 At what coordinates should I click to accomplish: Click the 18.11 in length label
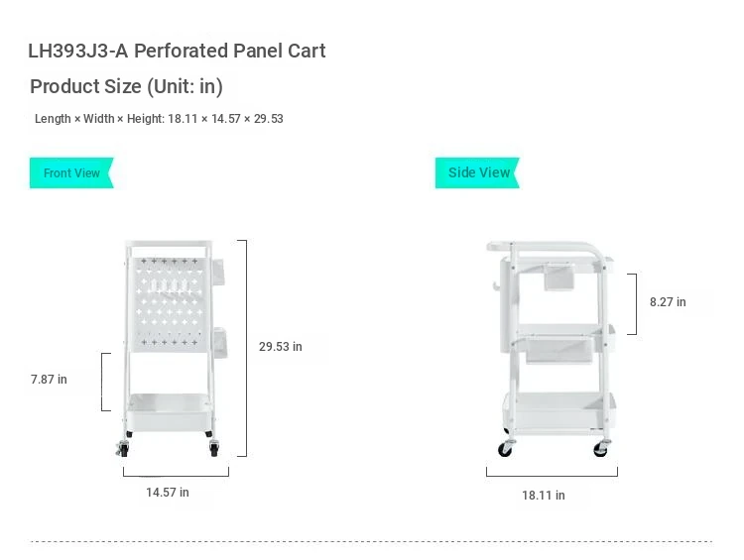(544, 495)
